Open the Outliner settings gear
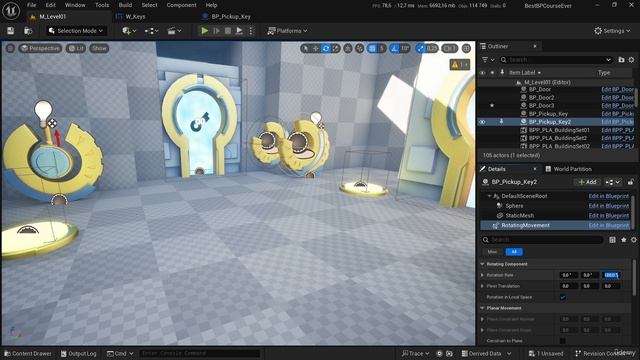 [631, 60]
